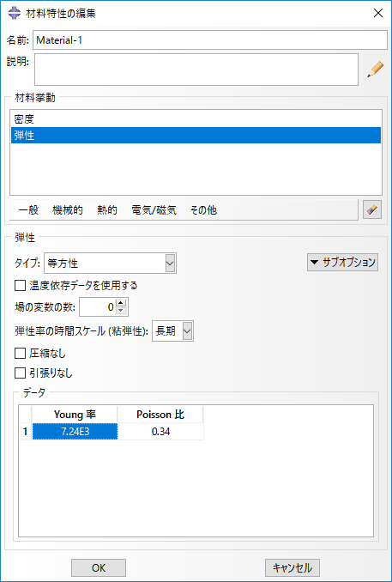Expand the サブオプション menu button

pyautogui.click(x=342, y=263)
